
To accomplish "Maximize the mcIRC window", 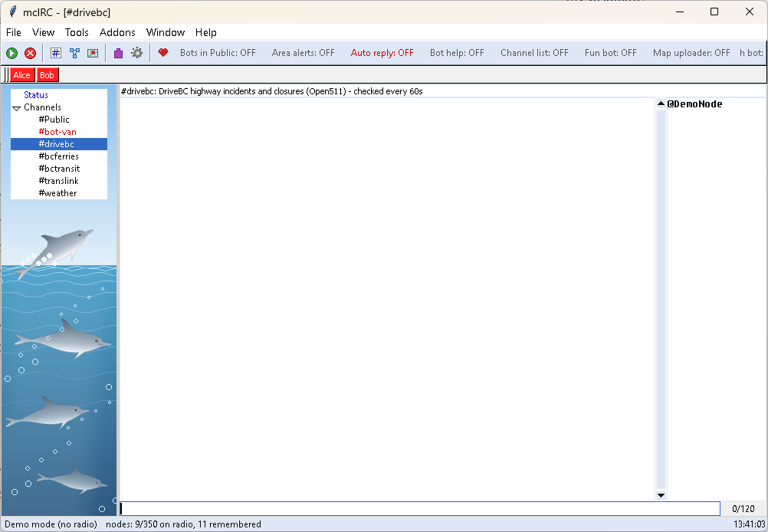I will [714, 11].
